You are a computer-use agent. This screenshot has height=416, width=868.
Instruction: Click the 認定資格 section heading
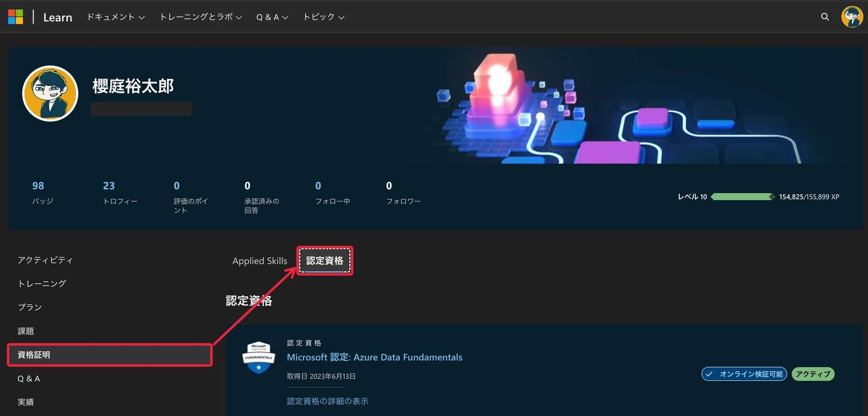coord(249,301)
